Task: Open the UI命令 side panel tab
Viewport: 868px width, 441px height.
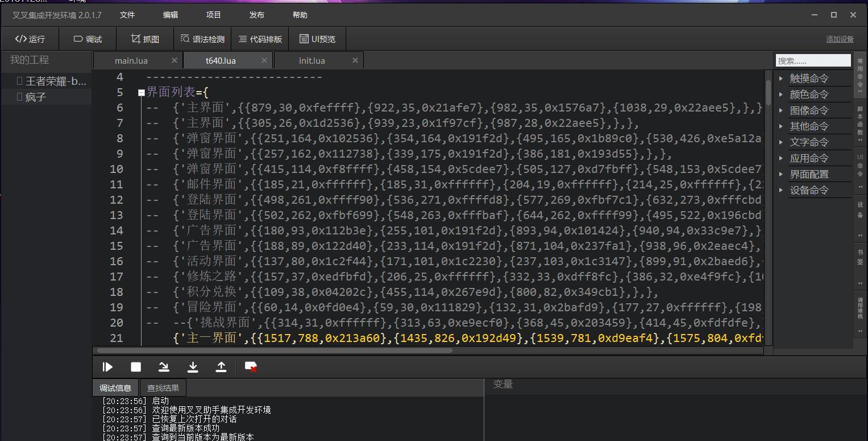Action: click(860, 170)
